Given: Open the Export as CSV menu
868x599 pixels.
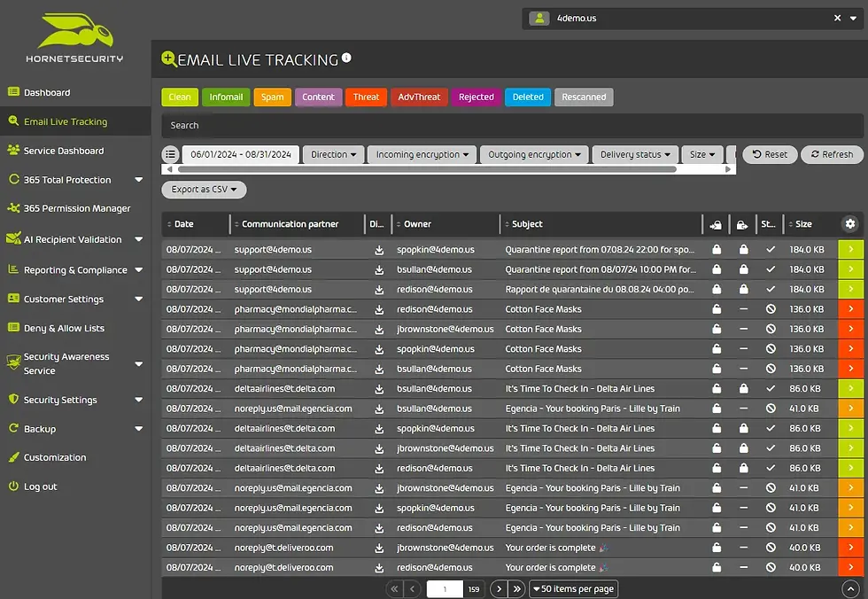Looking at the screenshot, I should pos(203,189).
